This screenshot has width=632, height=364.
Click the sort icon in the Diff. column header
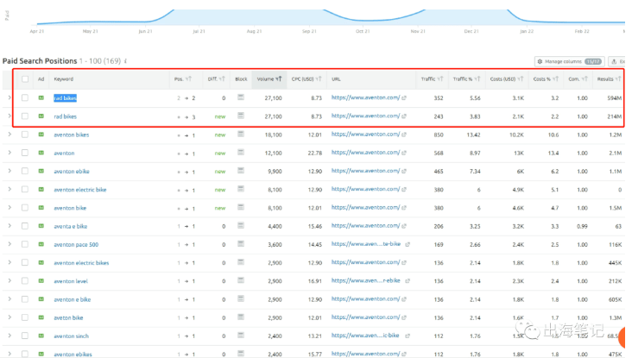(x=222, y=78)
